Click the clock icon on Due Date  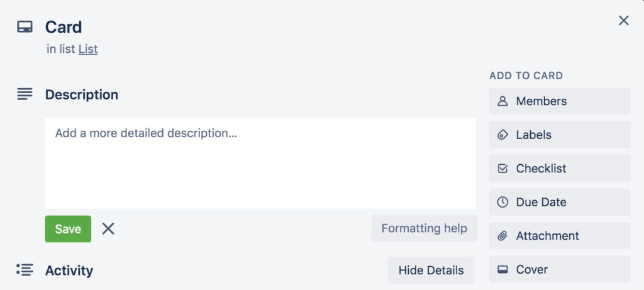point(502,202)
